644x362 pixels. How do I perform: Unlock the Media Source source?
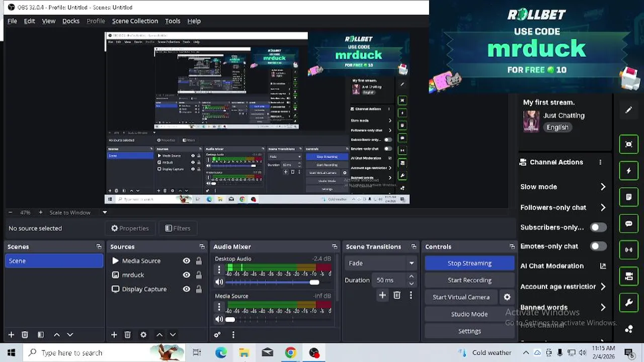[x=199, y=261]
